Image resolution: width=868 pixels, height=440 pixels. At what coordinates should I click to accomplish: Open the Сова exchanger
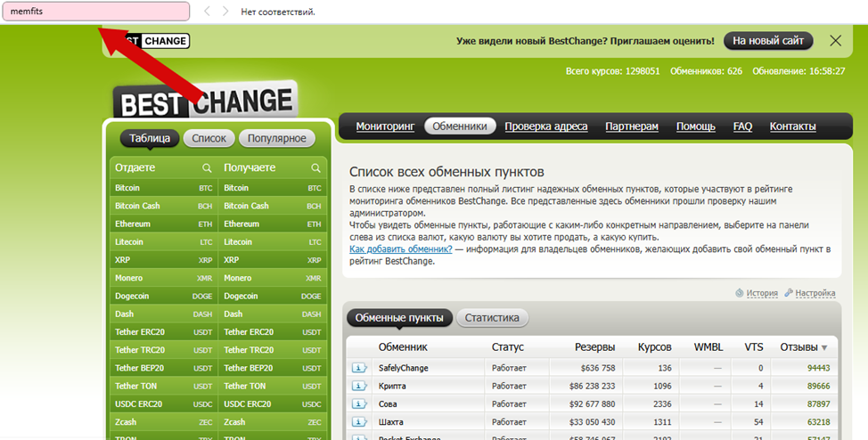pos(388,404)
